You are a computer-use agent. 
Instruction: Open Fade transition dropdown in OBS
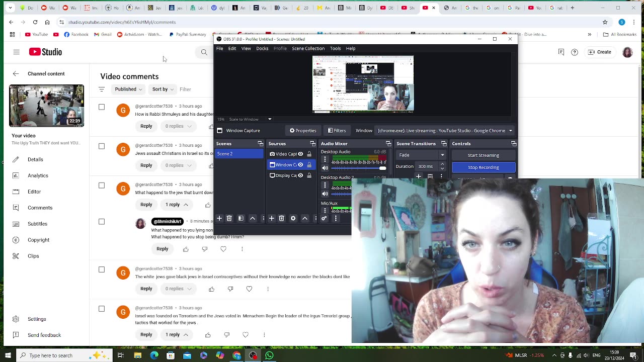pos(421,155)
